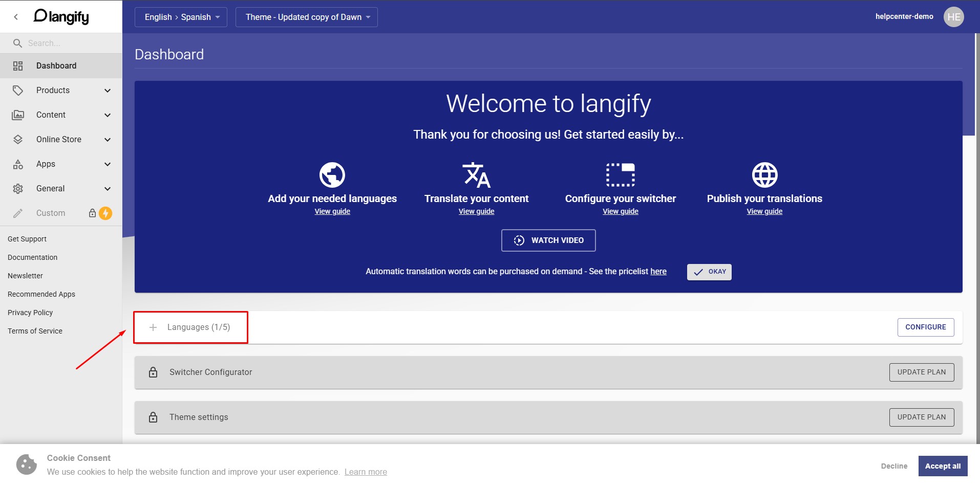Select the Online Store layers icon
980x487 pixels.
click(18, 139)
